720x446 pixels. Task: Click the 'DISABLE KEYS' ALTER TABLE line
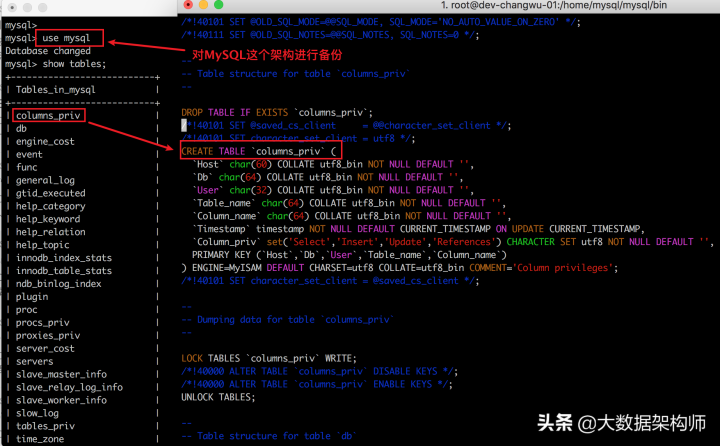click(x=320, y=371)
